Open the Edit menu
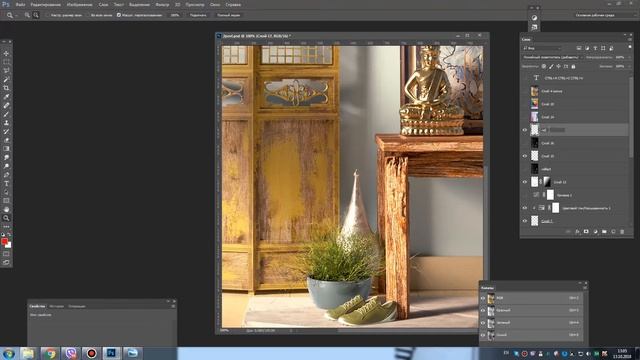 coord(46,4)
